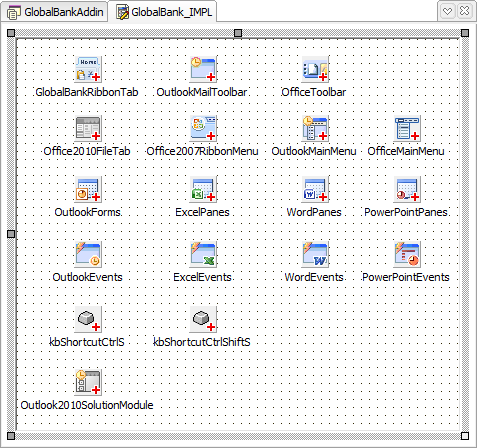477x448 pixels.
Task: Click the Office2007RibbonMenu label text
Action: click(202, 151)
